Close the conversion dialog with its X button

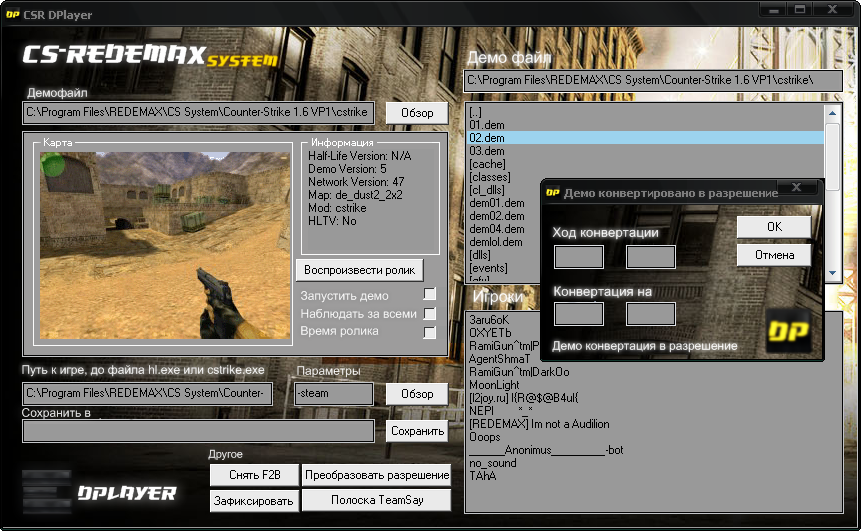pos(796,187)
